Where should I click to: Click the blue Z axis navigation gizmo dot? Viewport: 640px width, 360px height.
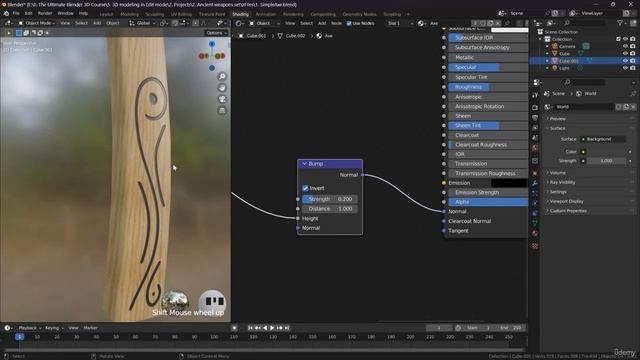(x=212, y=44)
